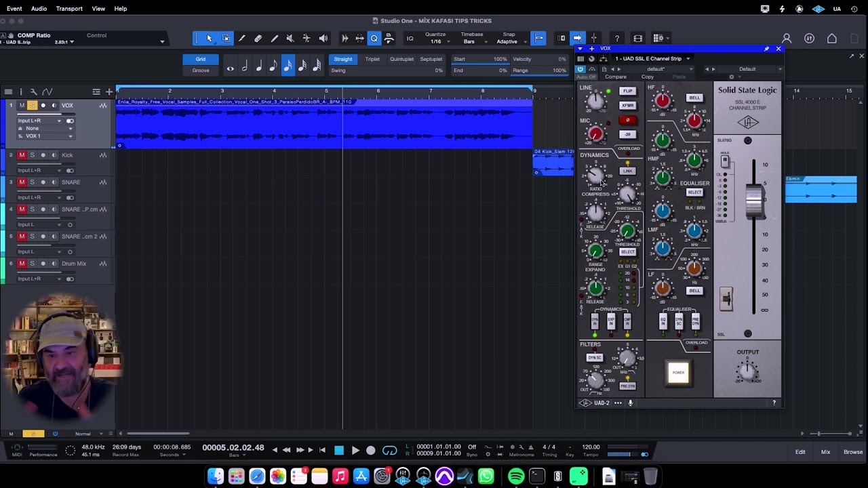Mute the Kick track
This screenshot has height=488, width=868.
tap(22, 155)
